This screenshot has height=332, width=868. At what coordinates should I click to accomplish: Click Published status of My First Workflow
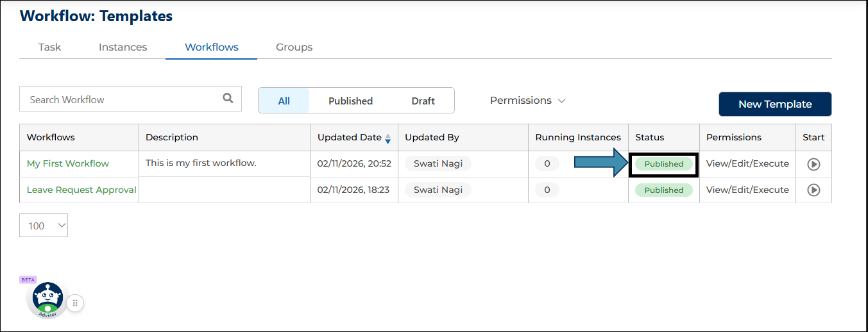pos(664,164)
